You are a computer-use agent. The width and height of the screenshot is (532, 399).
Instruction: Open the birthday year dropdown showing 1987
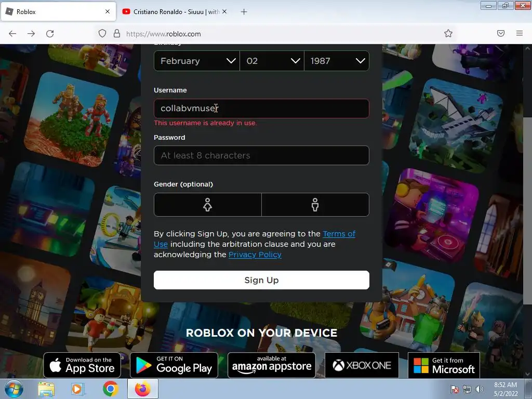[x=337, y=61]
